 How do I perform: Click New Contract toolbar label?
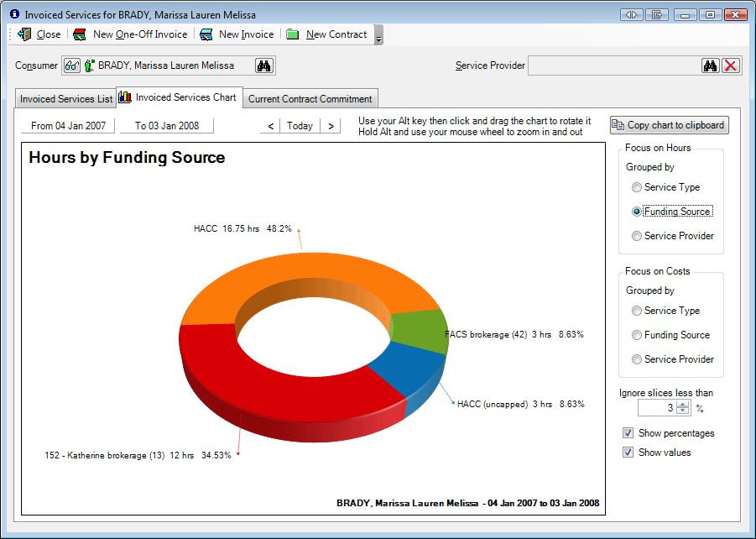[336, 34]
